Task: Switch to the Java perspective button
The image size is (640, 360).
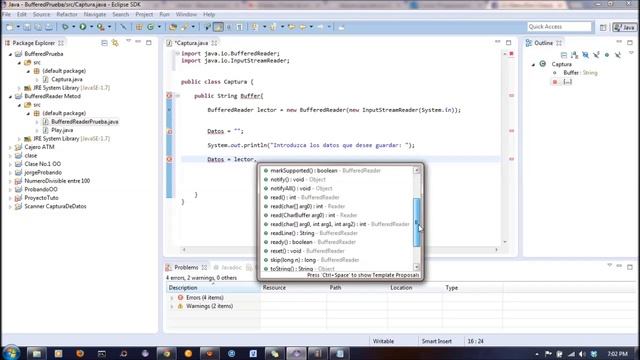Action: point(624,27)
